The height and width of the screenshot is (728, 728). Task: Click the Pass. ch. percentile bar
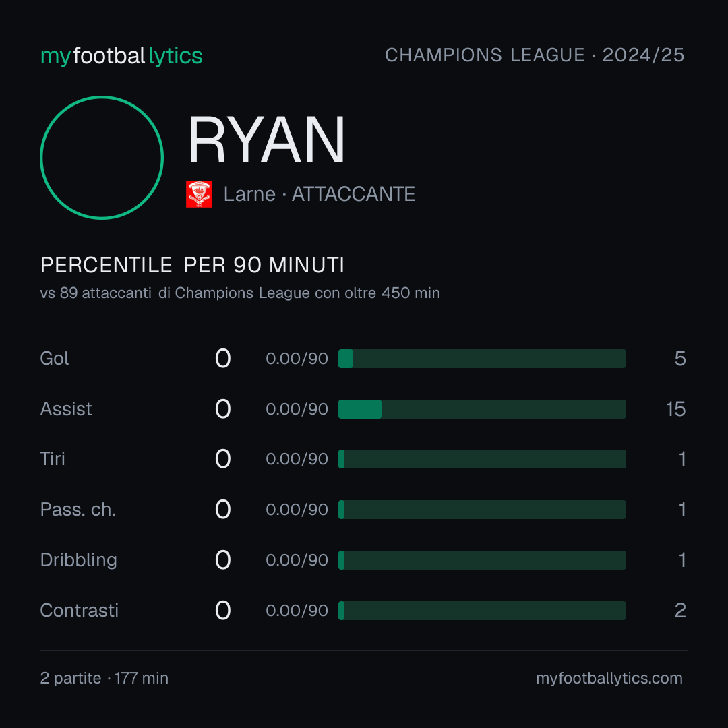pyautogui.click(x=482, y=510)
